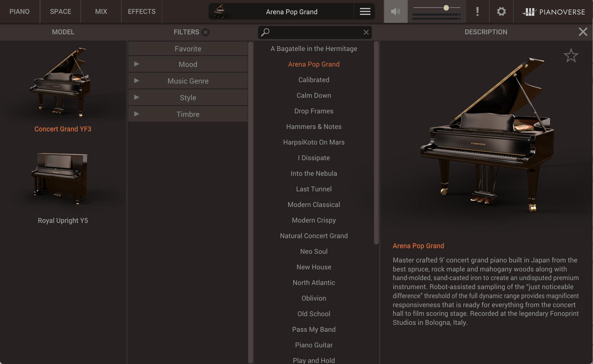Select the Neo Soul preset
Viewport: 593px width, 364px height.
[314, 251]
